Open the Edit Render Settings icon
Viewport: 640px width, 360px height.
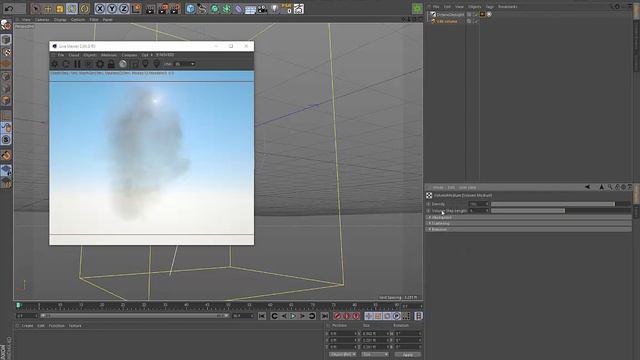tap(176, 9)
